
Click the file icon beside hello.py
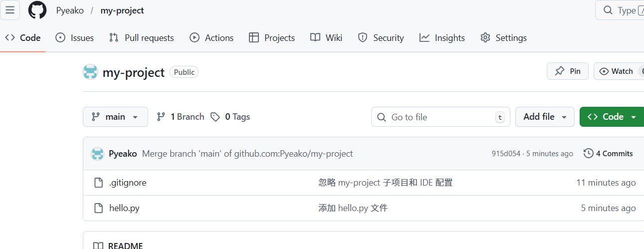tap(99, 208)
